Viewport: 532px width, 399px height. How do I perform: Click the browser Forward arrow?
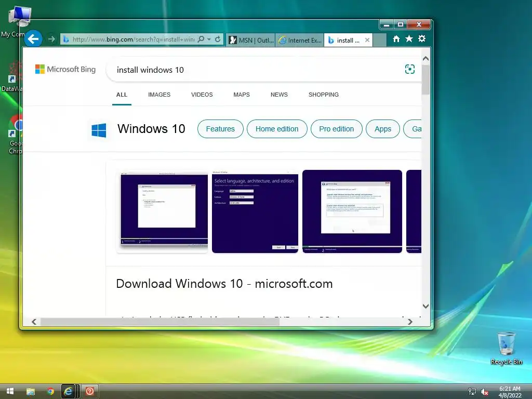[x=51, y=39]
